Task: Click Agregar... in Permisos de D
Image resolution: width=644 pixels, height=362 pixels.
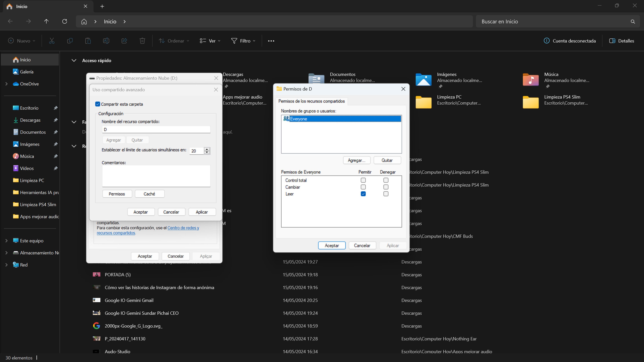Action: click(357, 160)
